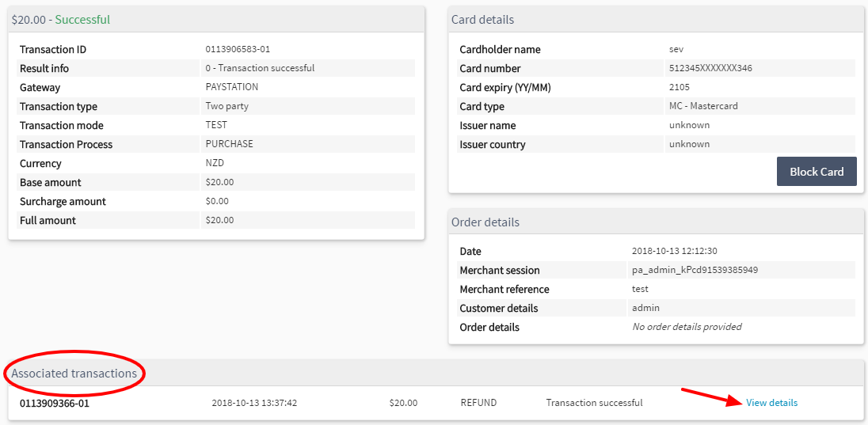Click the PURCHASE transaction process value
The width and height of the screenshot is (868, 425).
coord(229,144)
